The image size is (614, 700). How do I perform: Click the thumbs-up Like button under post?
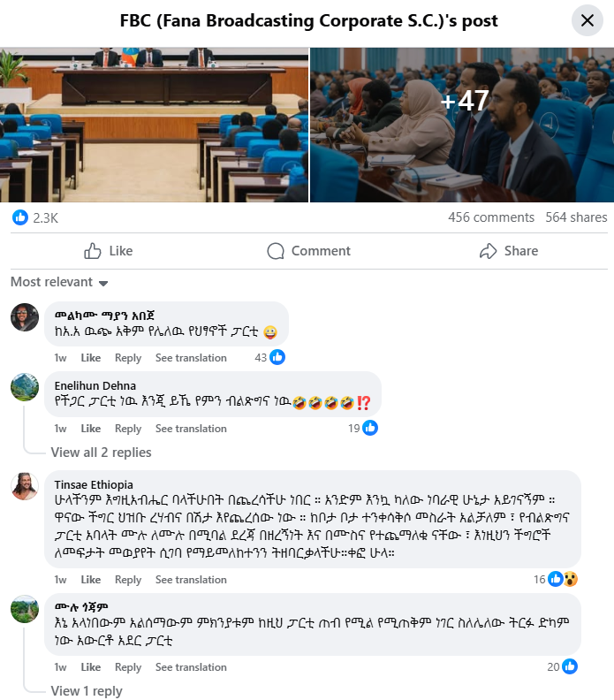click(109, 251)
